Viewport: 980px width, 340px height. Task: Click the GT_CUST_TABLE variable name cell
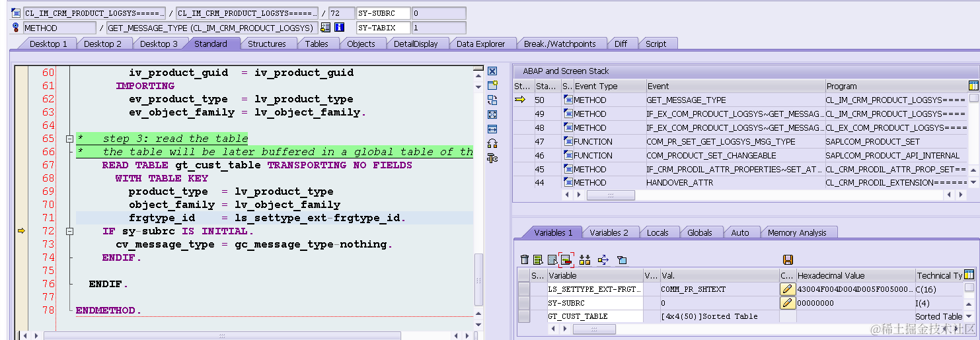coord(594,317)
